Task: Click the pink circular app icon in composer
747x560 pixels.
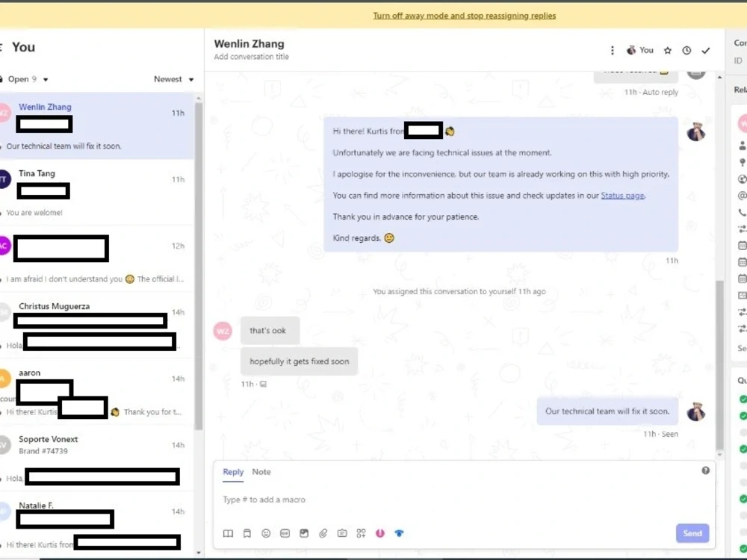Action: pyautogui.click(x=379, y=533)
